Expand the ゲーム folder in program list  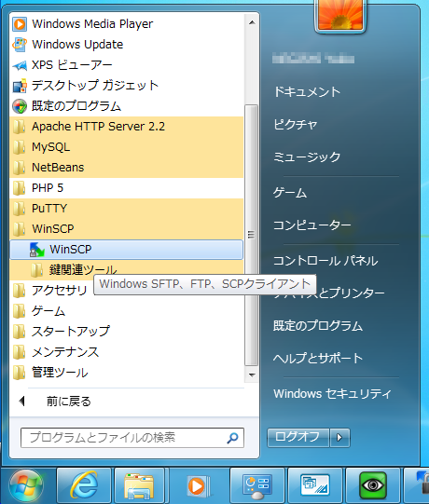127,311
